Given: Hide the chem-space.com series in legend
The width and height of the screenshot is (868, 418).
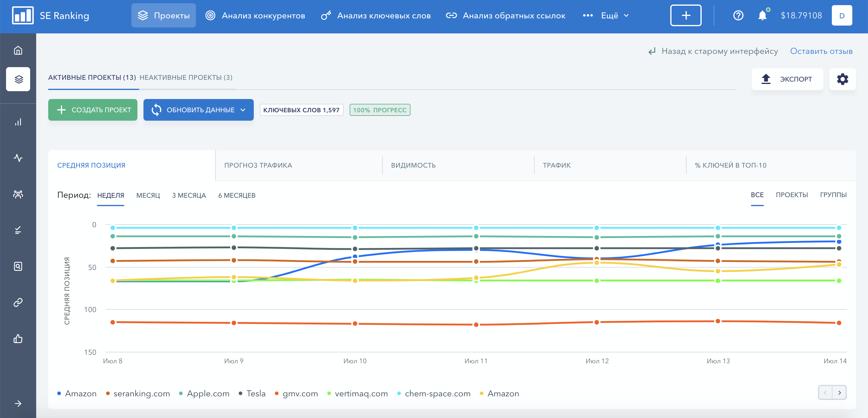Looking at the screenshot, I should [x=437, y=393].
